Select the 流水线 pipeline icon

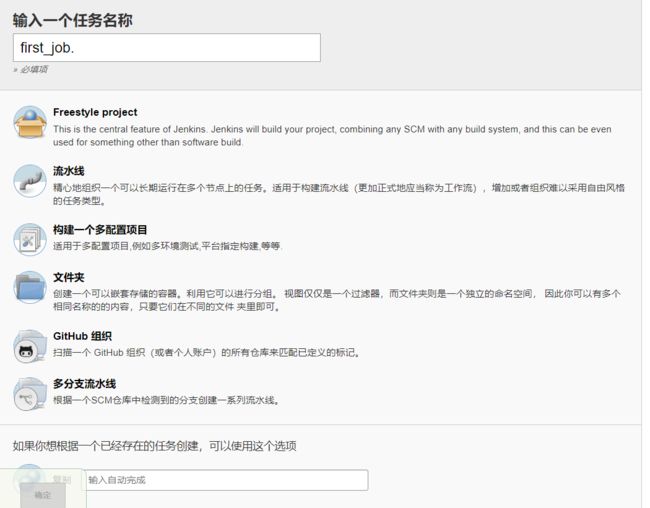(30, 181)
